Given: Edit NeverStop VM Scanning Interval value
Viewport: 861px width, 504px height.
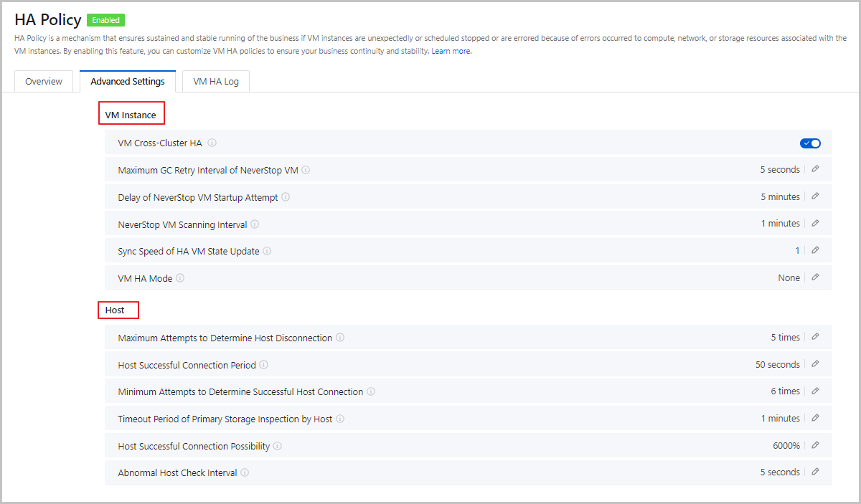Looking at the screenshot, I should (x=815, y=224).
